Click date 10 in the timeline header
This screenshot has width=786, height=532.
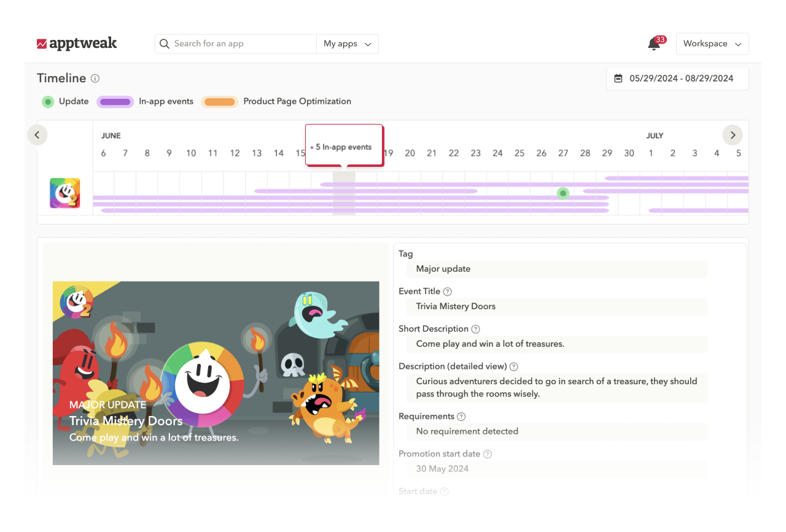pyautogui.click(x=191, y=153)
